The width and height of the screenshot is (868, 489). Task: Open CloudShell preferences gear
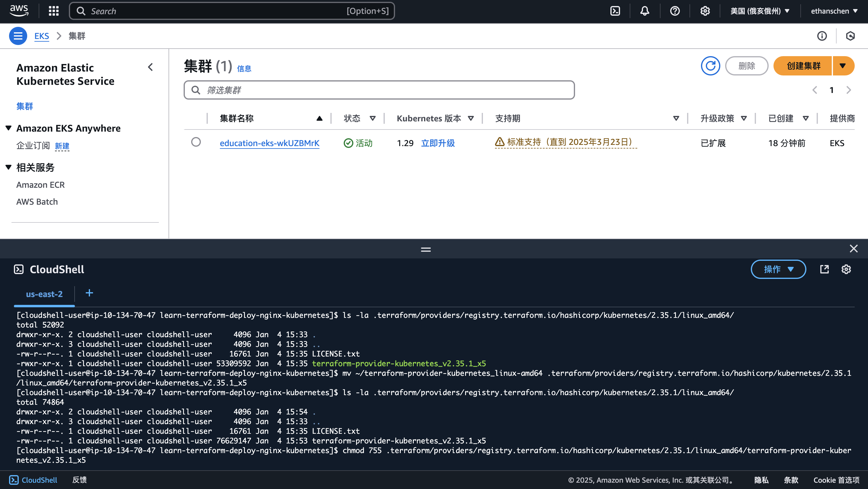[x=846, y=269]
